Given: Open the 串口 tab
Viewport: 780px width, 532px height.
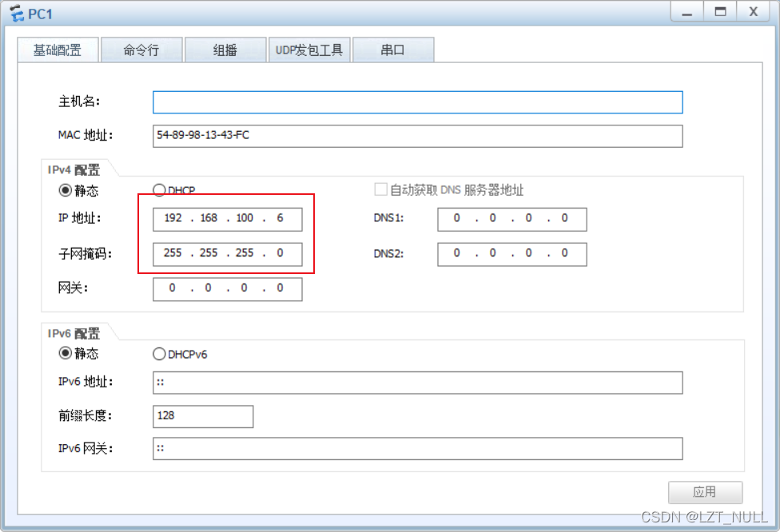Looking at the screenshot, I should click(x=393, y=50).
